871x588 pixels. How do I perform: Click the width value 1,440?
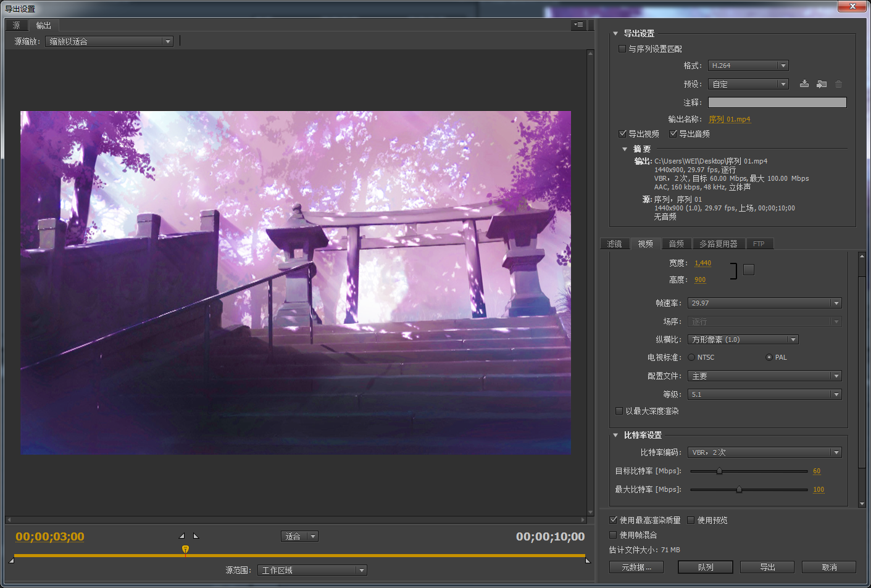702,263
